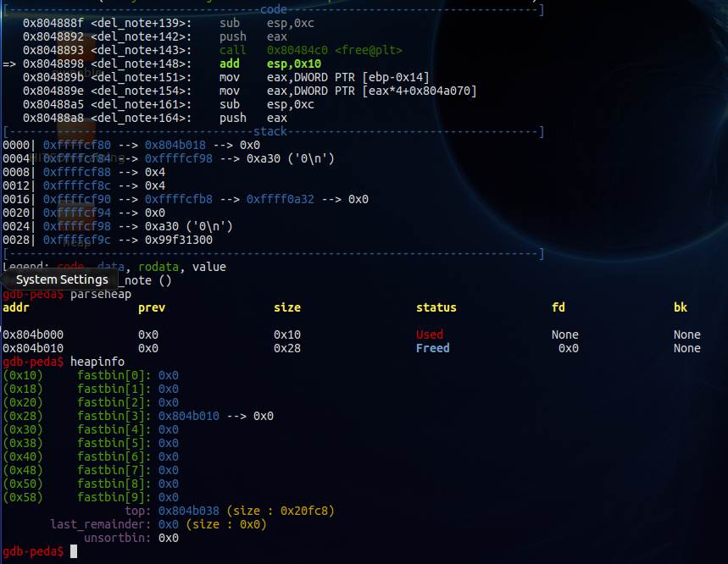
Task: Click the terminal cursor at final gdb-peda prompt
Action: pos(74,551)
